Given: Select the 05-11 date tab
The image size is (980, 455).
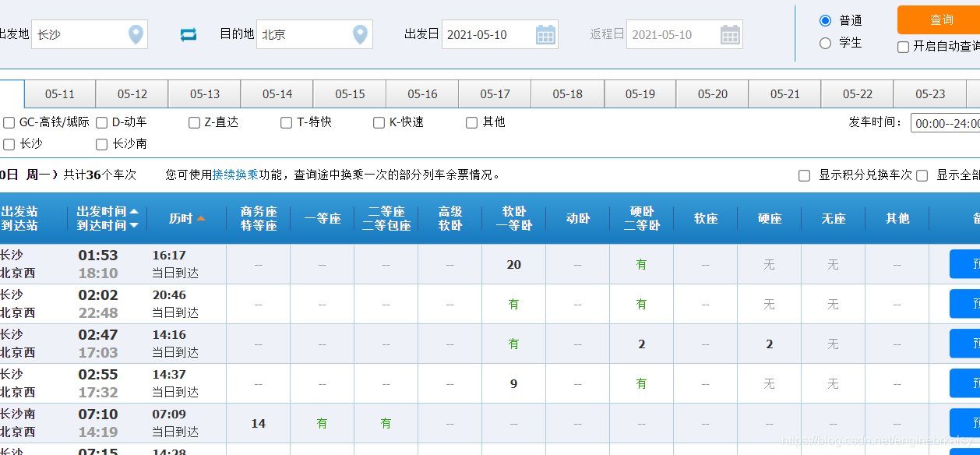Looking at the screenshot, I should (x=60, y=94).
